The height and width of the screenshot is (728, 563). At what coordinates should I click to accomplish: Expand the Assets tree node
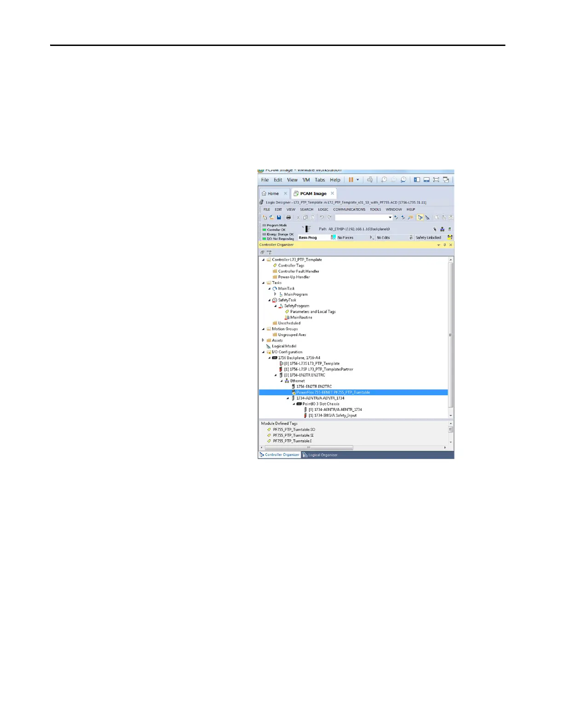(264, 341)
